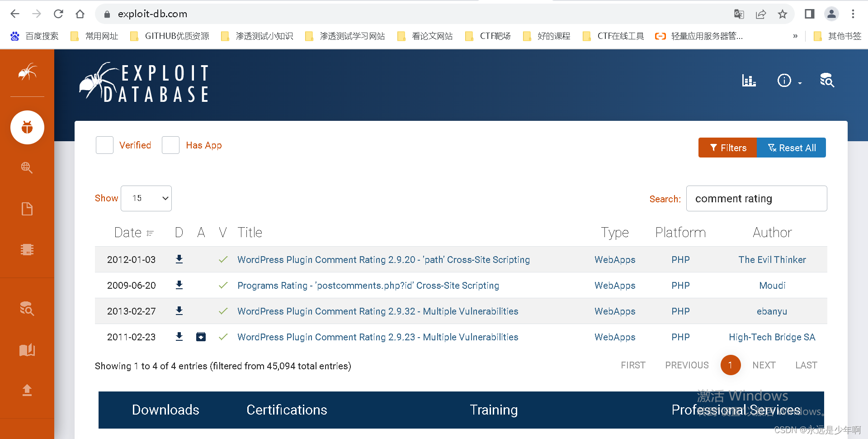Click WebApps type in 2012-01-03 row
Viewport: 868px width, 439px height.
(x=615, y=260)
